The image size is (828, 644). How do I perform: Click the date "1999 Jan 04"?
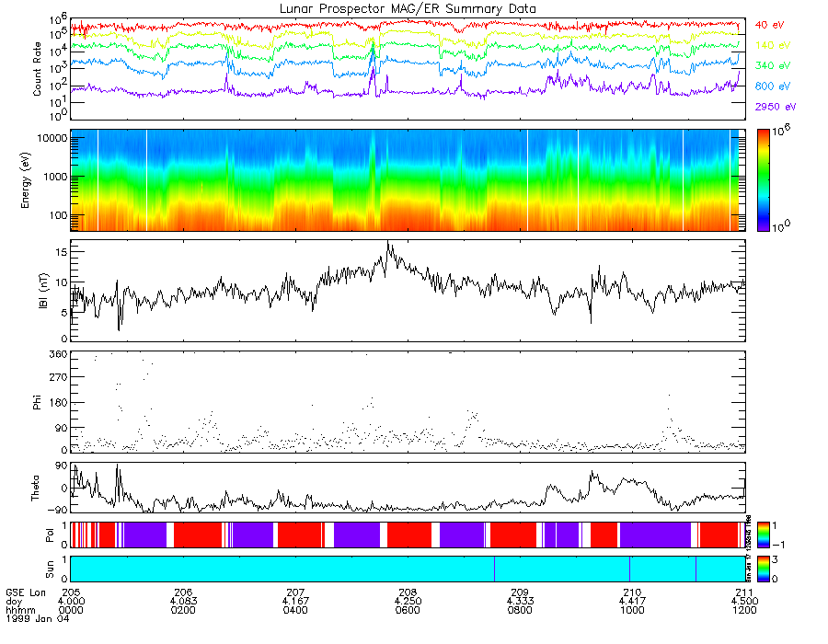[38, 619]
